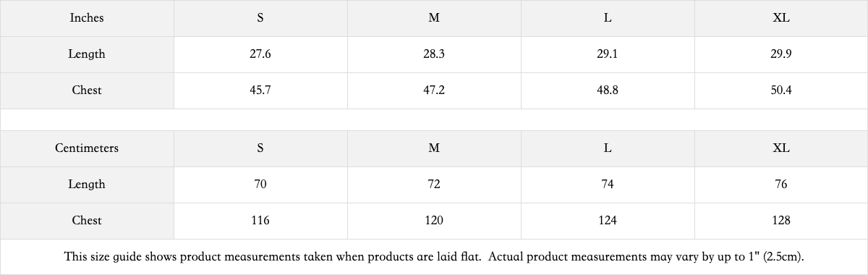Select the 116 chest value
The image size is (868, 275).
pos(260,221)
